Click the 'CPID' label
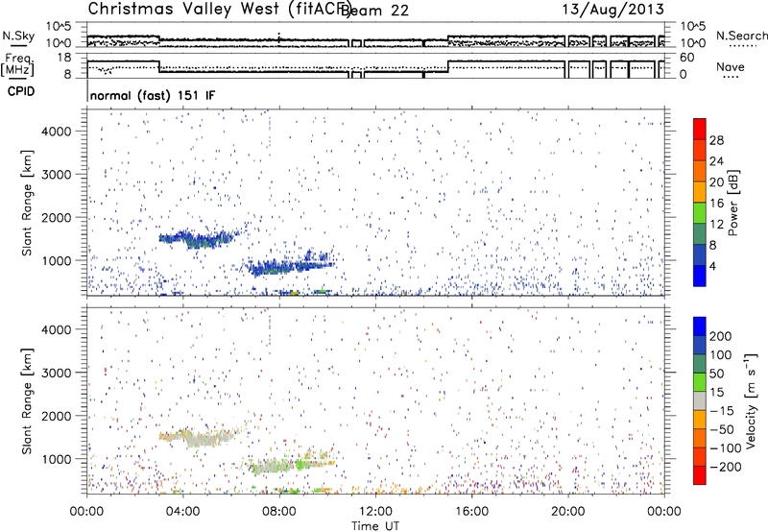Viewport: 768px width, 532px height. click(x=21, y=91)
